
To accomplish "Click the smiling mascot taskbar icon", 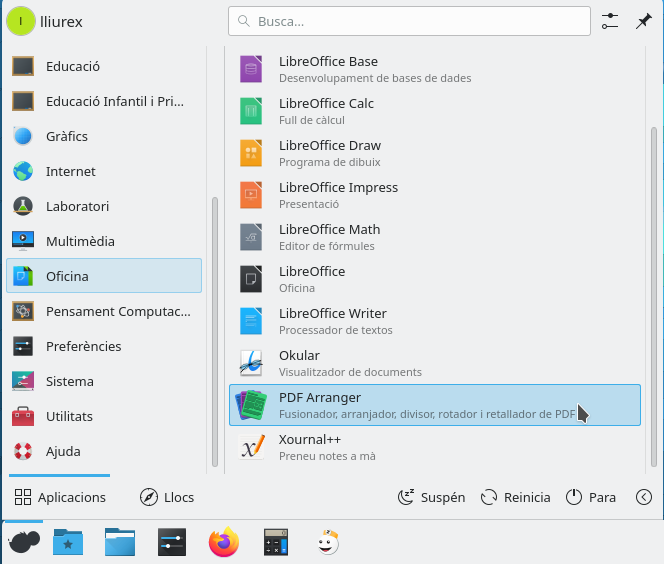I will (x=328, y=542).
